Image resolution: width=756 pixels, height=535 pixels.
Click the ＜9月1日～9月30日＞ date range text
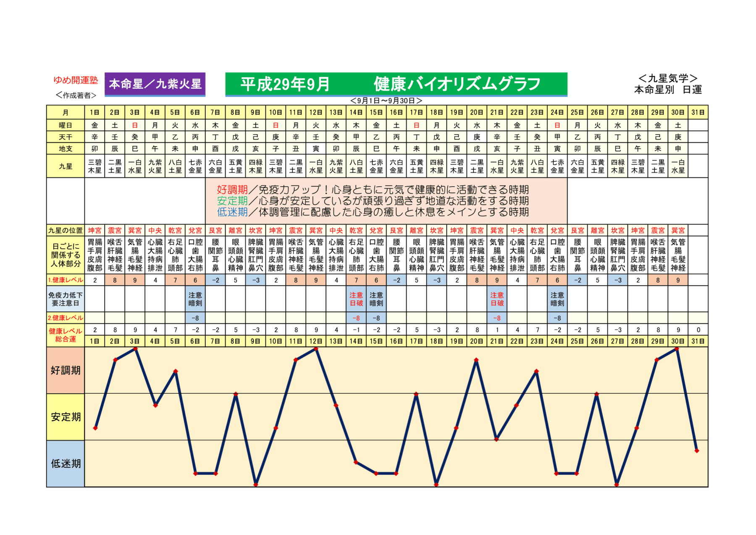[386, 101]
